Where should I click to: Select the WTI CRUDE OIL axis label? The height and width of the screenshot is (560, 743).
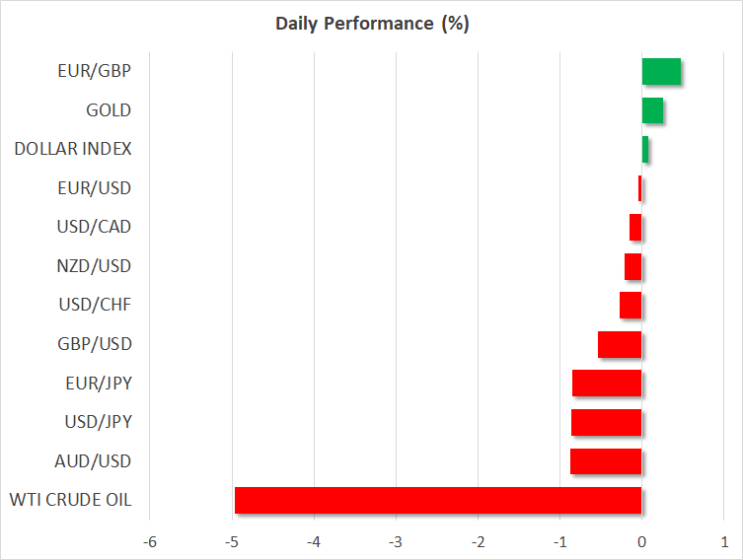pos(73,500)
